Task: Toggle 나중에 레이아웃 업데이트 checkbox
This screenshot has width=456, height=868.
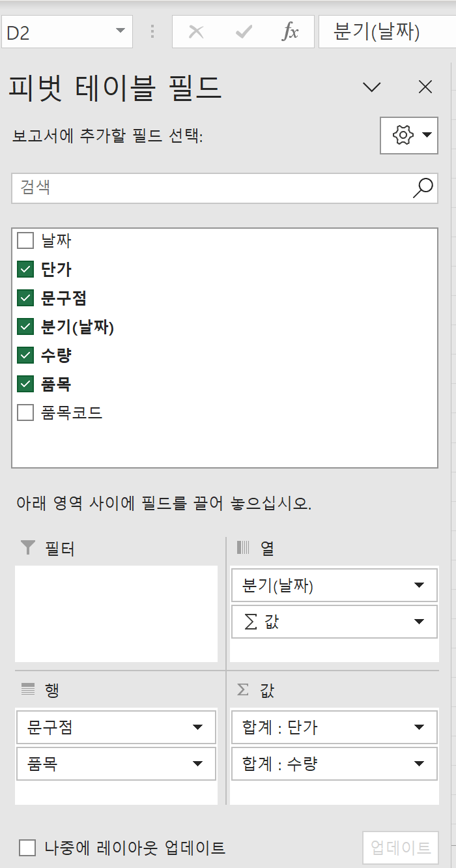Action: pos(27,848)
